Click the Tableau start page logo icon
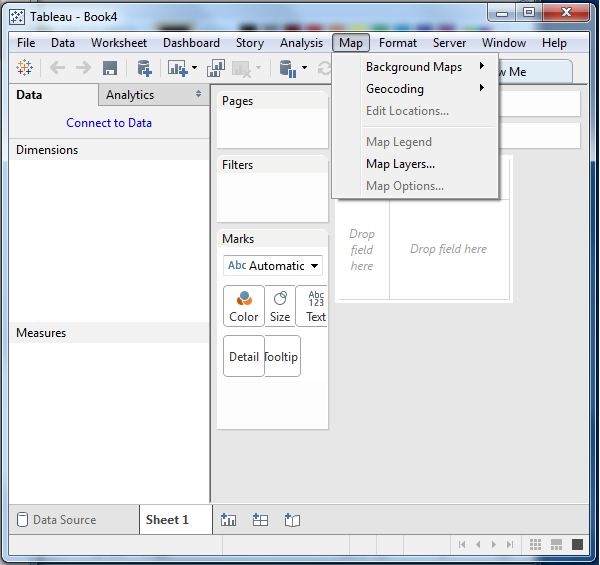Viewport: 600px width, 565px height. pyautogui.click(x=24, y=68)
